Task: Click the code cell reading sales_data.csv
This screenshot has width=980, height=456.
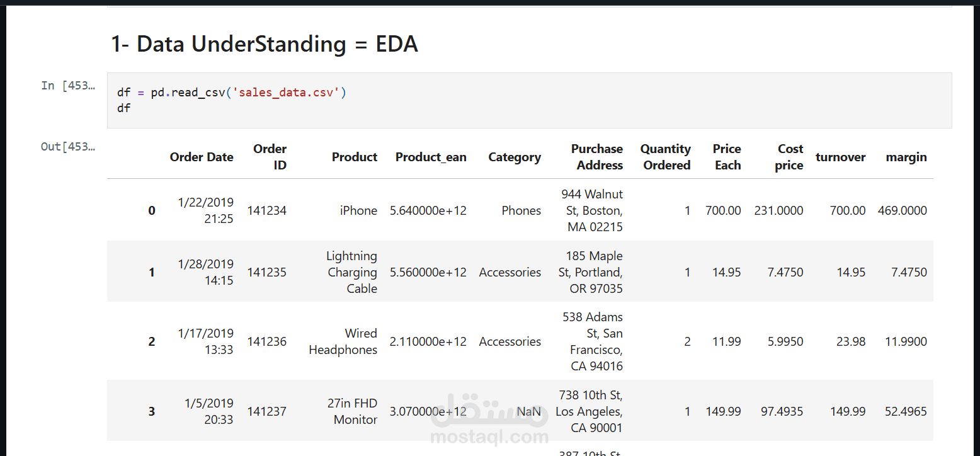Action: 529,100
